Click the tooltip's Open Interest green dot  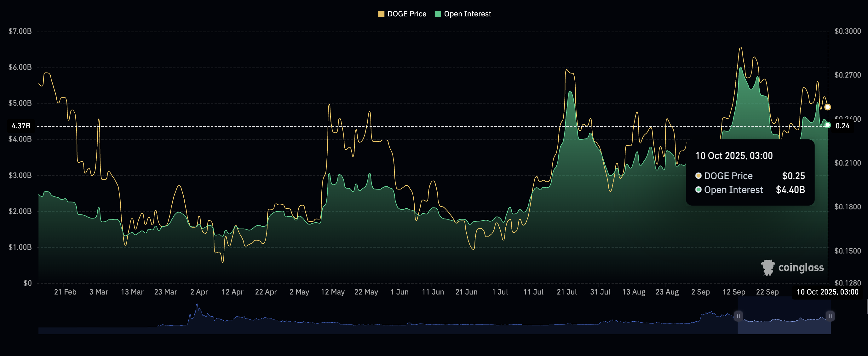tap(698, 190)
